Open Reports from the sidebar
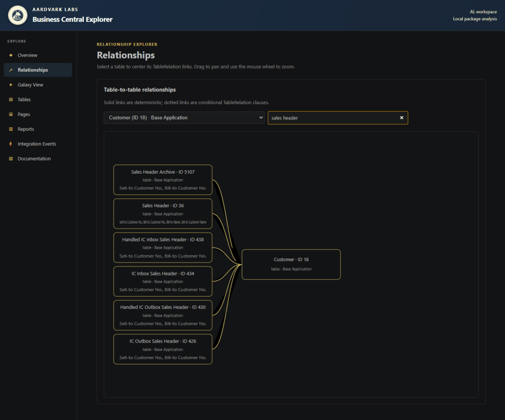 [x=38, y=129]
